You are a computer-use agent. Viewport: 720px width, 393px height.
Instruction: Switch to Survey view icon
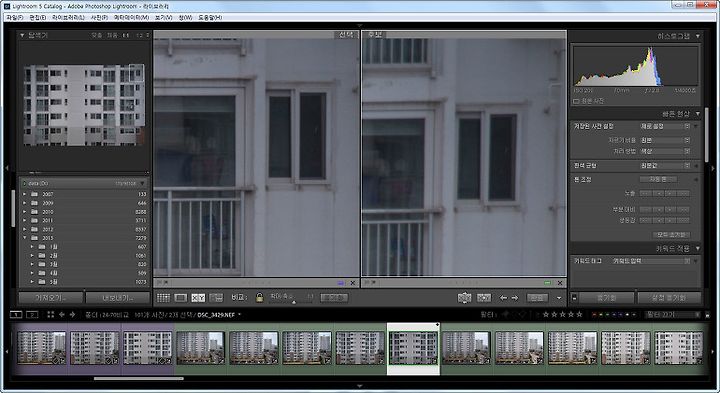coord(216,298)
